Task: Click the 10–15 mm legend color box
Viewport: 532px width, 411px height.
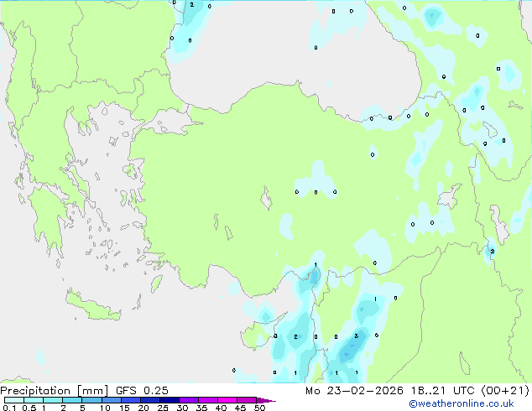Action: coord(111,400)
